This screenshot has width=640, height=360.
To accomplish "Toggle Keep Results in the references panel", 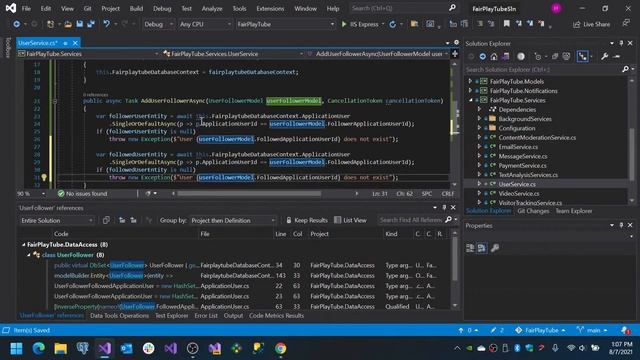I will pyautogui.click(x=307, y=220).
